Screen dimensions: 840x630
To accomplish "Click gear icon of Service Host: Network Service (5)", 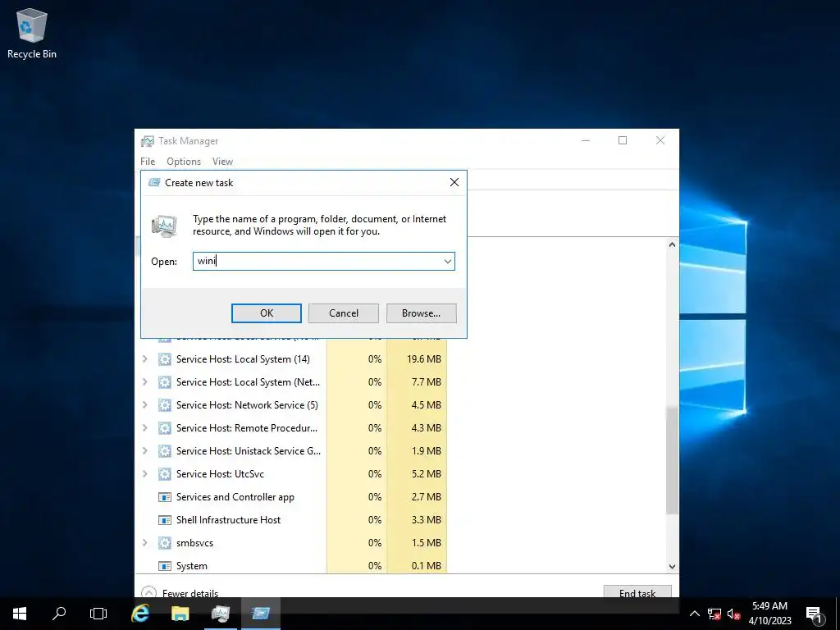I will (x=164, y=405).
